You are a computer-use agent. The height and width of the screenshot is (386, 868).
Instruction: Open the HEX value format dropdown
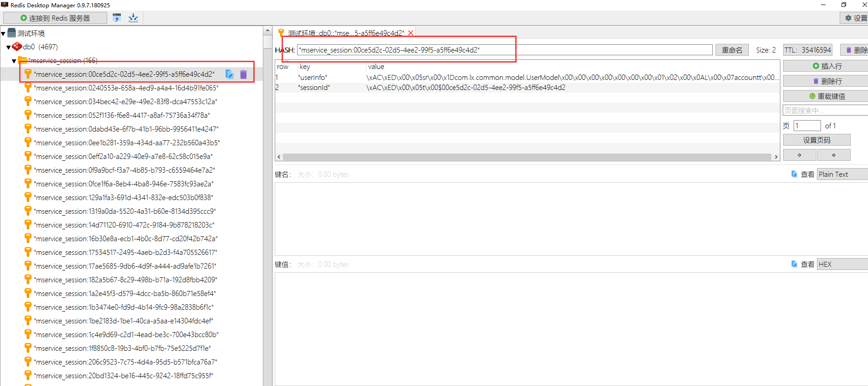(x=842, y=264)
